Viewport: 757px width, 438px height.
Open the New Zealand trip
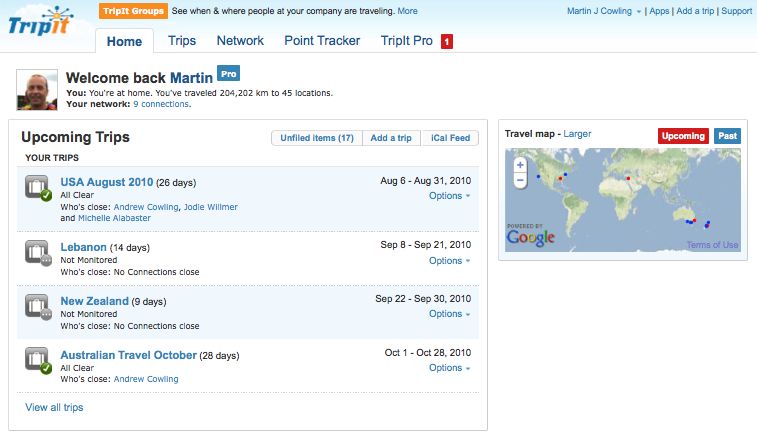coord(94,301)
